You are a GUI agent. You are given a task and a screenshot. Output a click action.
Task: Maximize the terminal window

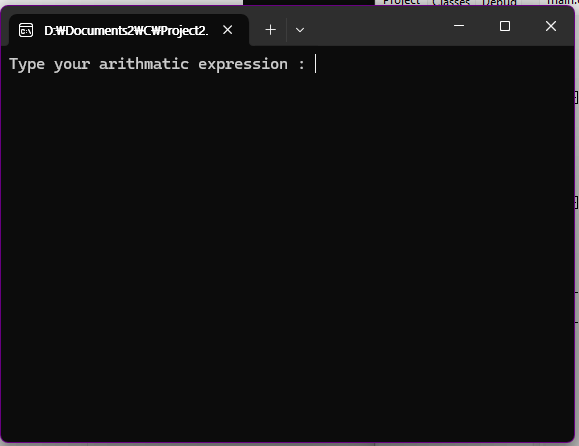coord(505,26)
